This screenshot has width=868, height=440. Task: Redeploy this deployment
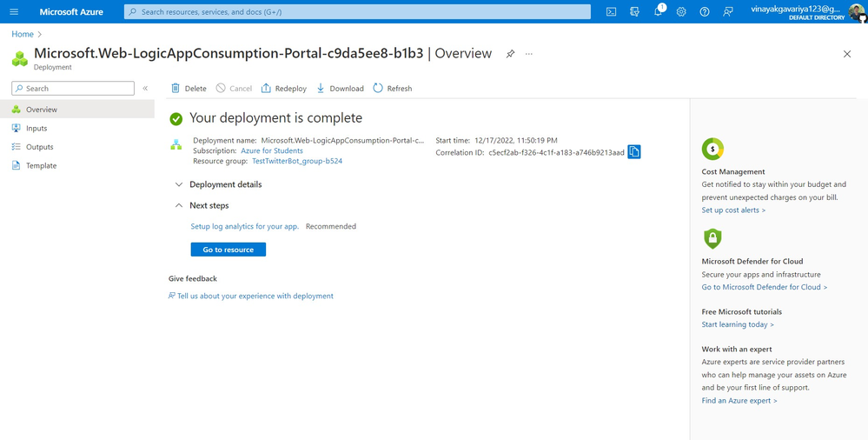[x=283, y=88]
